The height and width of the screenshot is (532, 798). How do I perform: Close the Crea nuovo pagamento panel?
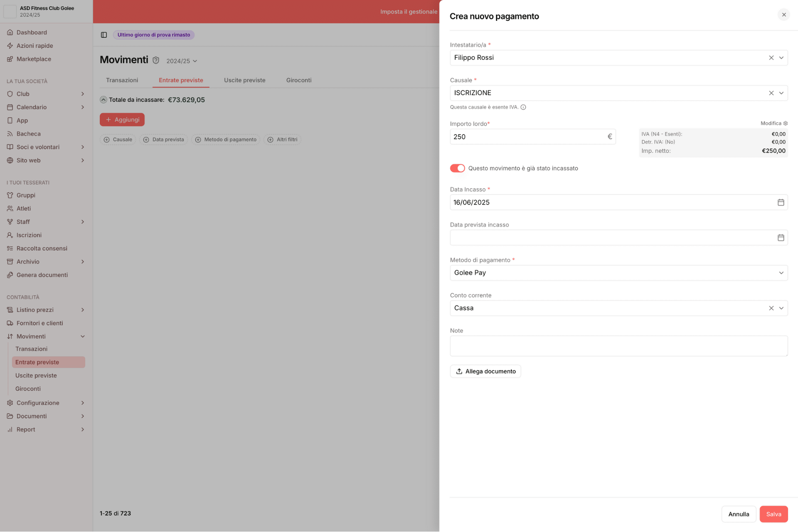click(x=783, y=15)
